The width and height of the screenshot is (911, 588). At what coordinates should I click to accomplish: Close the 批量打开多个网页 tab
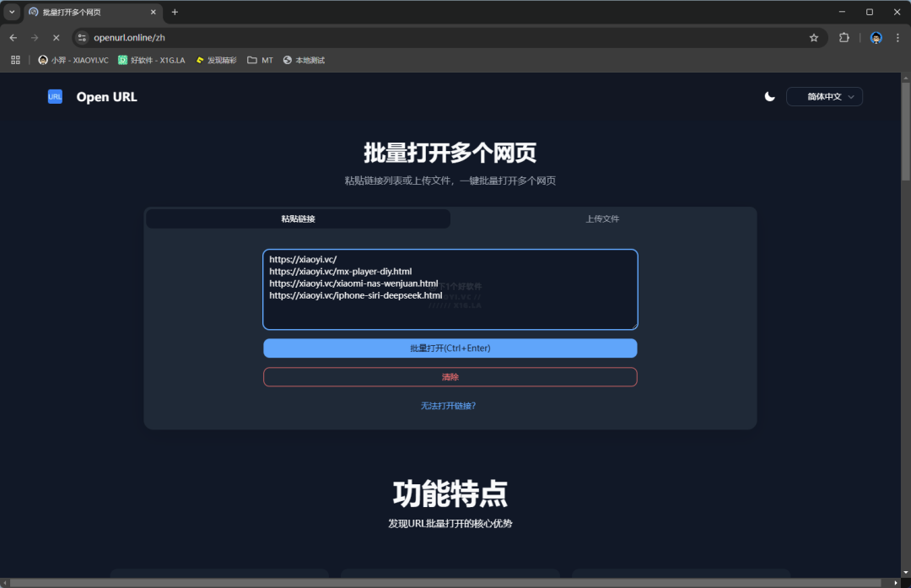click(x=154, y=12)
